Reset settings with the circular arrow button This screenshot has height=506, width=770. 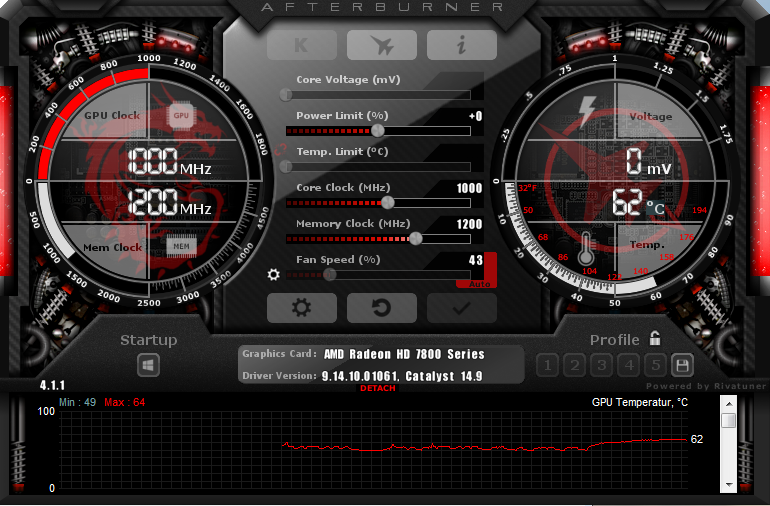pos(382,308)
